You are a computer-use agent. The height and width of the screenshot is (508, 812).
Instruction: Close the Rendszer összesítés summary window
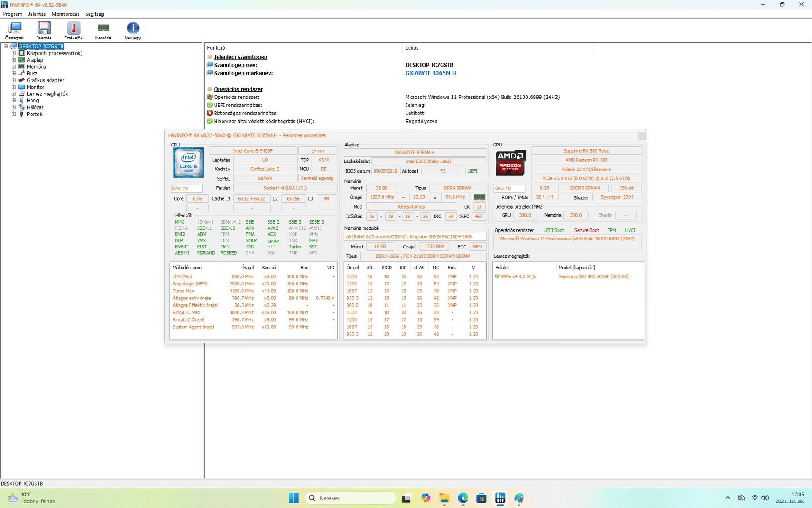(642, 136)
